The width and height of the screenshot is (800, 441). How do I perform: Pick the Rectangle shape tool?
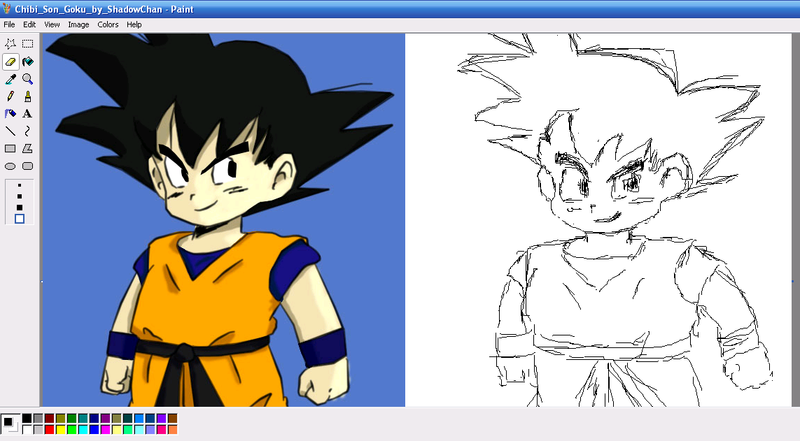click(x=10, y=149)
